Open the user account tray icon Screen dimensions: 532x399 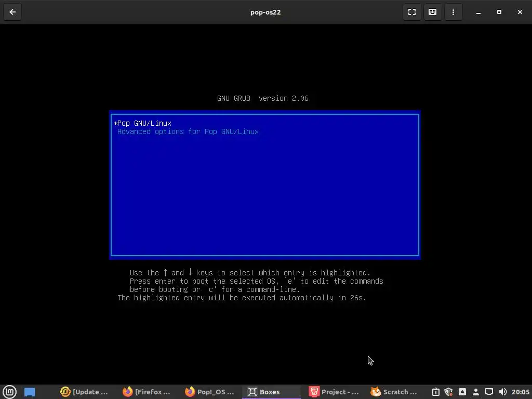tap(476, 392)
